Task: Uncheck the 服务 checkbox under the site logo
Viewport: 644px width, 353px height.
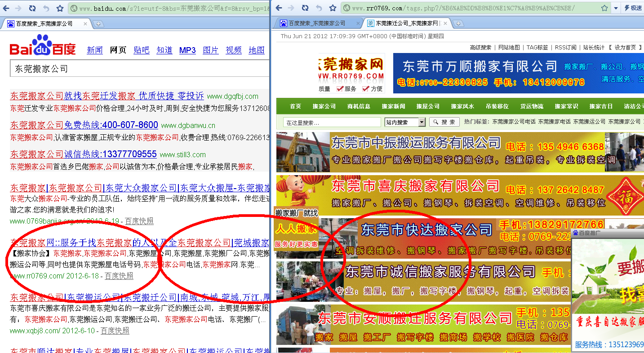Action: point(339,89)
